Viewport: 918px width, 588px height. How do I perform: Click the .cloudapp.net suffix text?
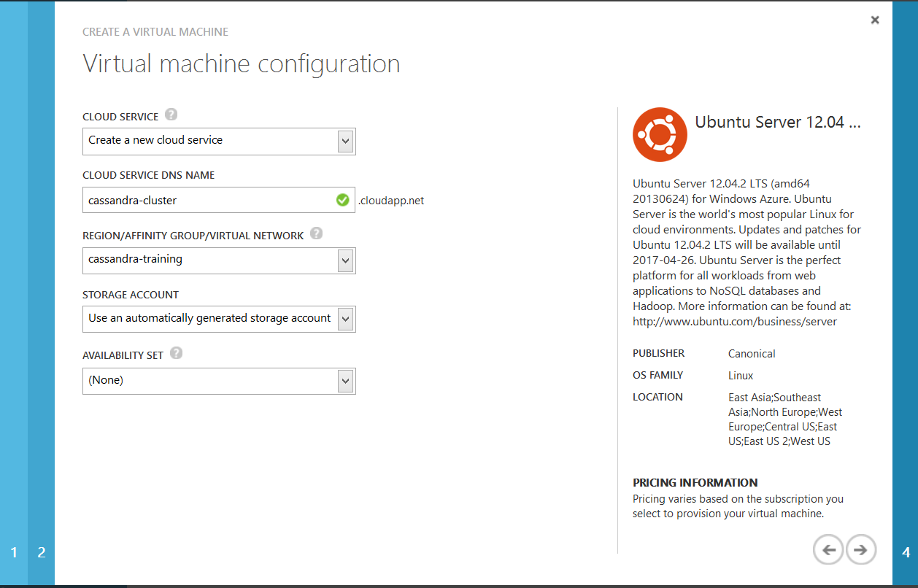pyautogui.click(x=391, y=201)
